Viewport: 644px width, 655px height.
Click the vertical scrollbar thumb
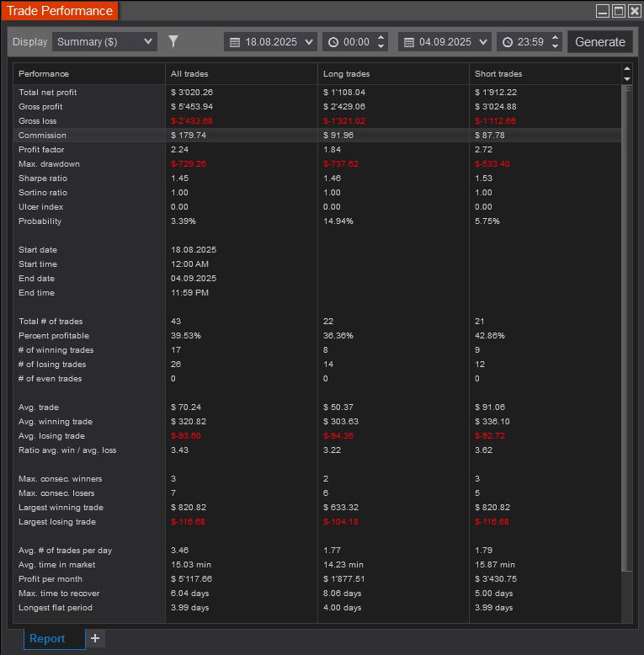625,328
